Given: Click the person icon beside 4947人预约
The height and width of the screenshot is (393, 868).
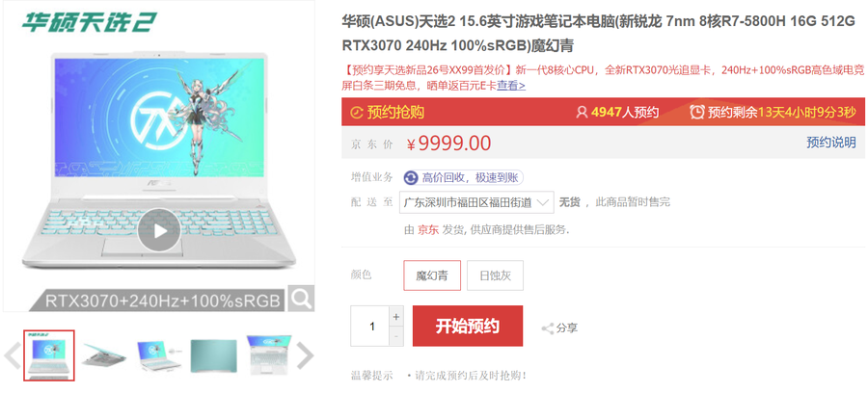Looking at the screenshot, I should click(582, 112).
